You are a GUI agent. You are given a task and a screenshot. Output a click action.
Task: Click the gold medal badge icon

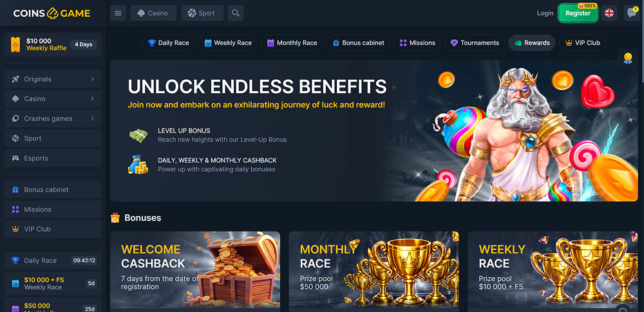[x=627, y=59]
